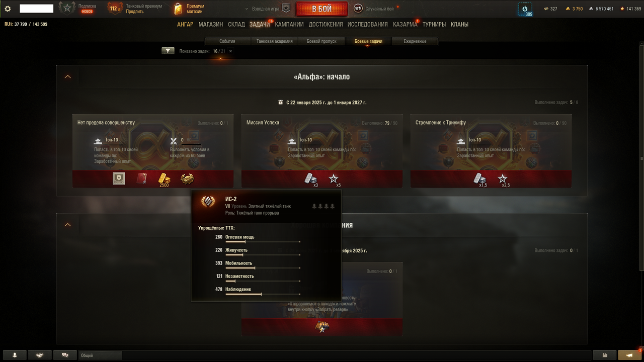Go to the Ежедневные tab
This screenshot has width=644, height=362.
click(415, 41)
